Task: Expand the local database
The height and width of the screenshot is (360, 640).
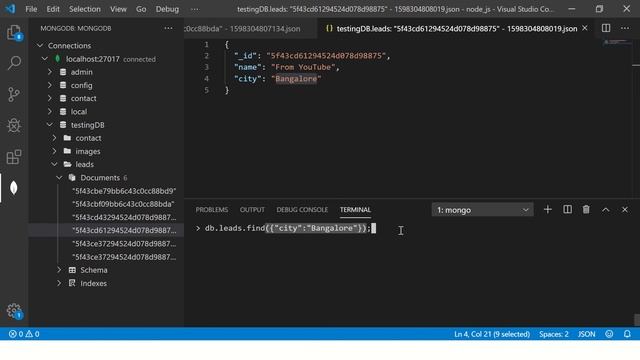Action: pyautogui.click(x=50, y=111)
